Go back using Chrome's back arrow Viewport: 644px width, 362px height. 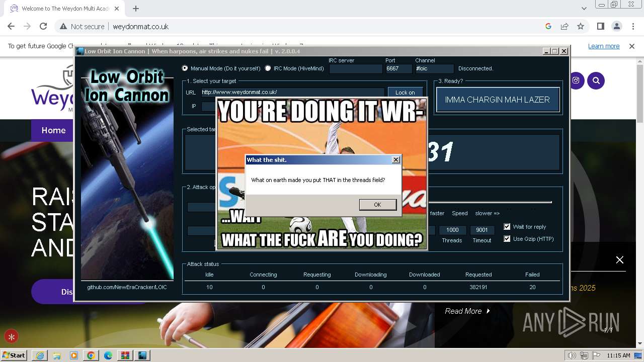tap(11, 26)
